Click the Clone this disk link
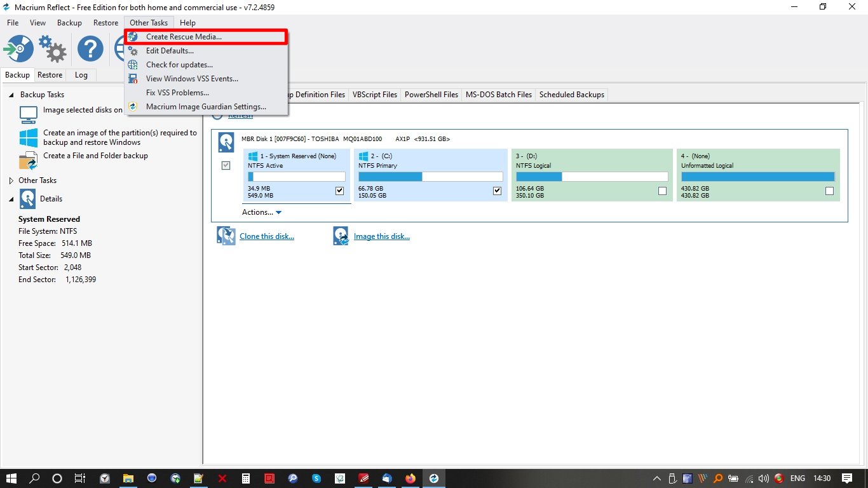The width and height of the screenshot is (868, 488). click(x=267, y=236)
